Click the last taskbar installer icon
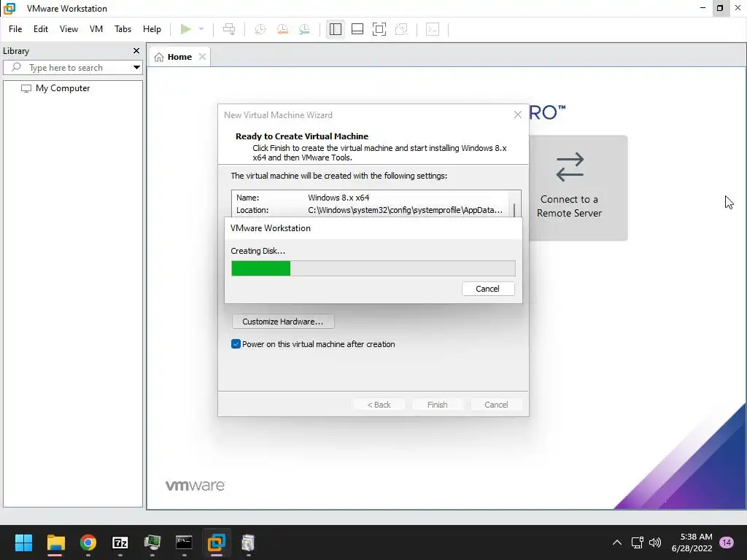Screen dimensions: 747x560 click(x=248, y=542)
